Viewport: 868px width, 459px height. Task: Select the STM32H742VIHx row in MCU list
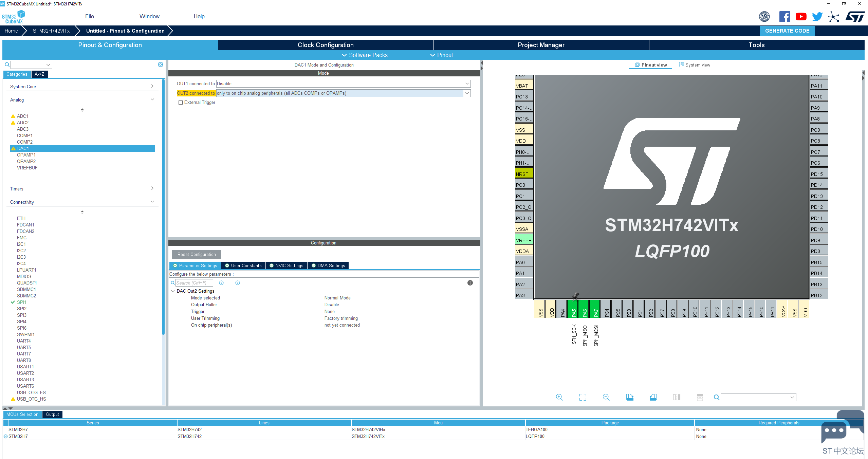433,429
